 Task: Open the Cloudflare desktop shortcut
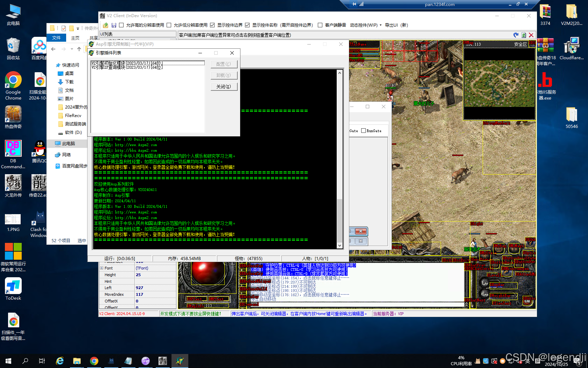tap(572, 48)
